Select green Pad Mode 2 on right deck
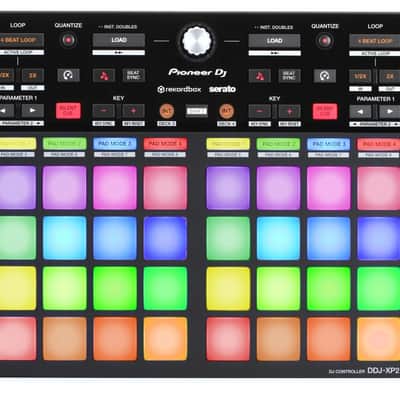The image size is (400, 400). [x=278, y=144]
